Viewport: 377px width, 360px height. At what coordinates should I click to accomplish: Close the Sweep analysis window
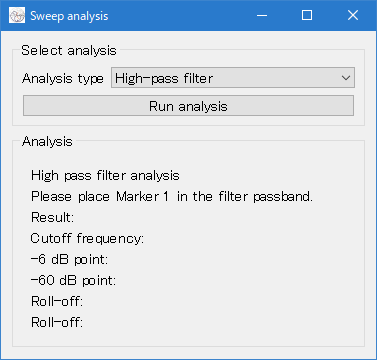click(x=353, y=15)
